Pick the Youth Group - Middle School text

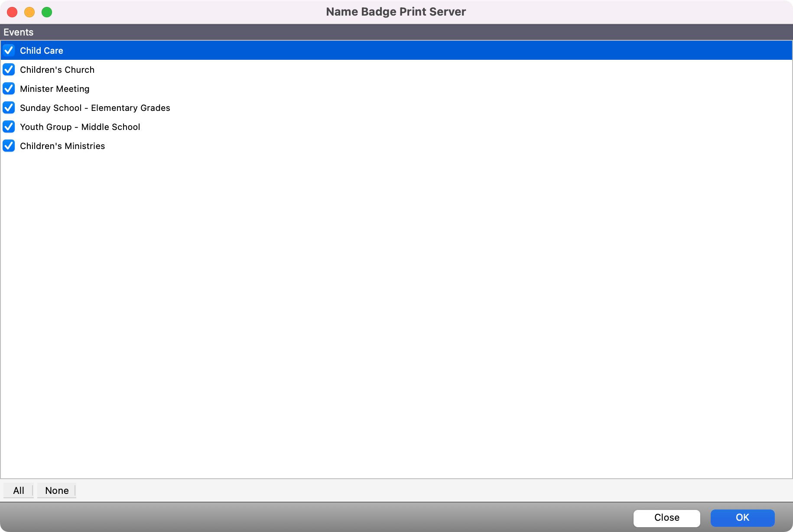80,127
